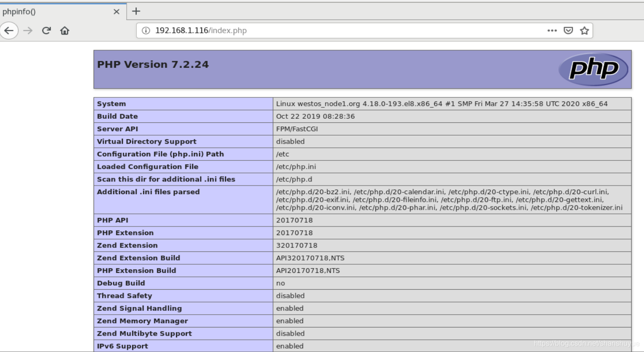Close the phpinfo() tab
The height and width of the screenshot is (352, 644).
(116, 11)
